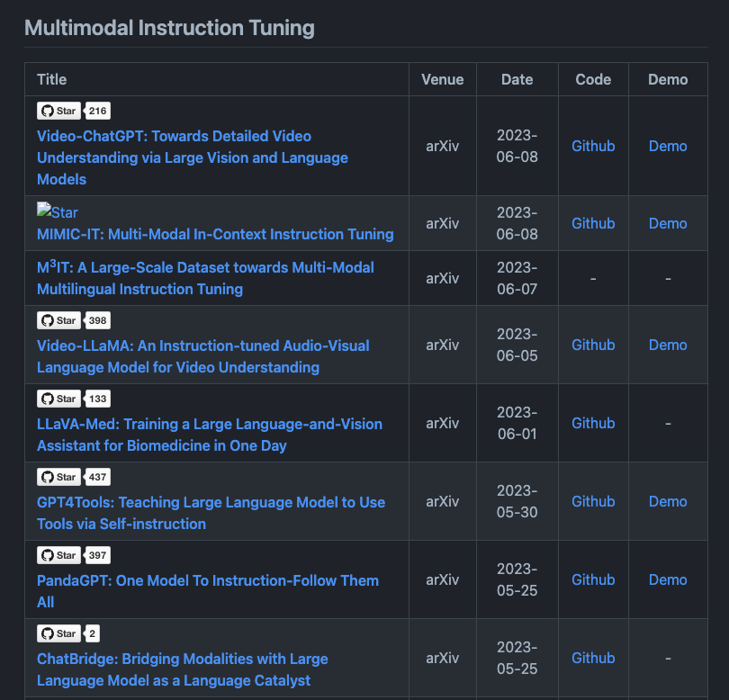Click the 2023-06-01 date cell
The image size is (729, 700).
(517, 423)
